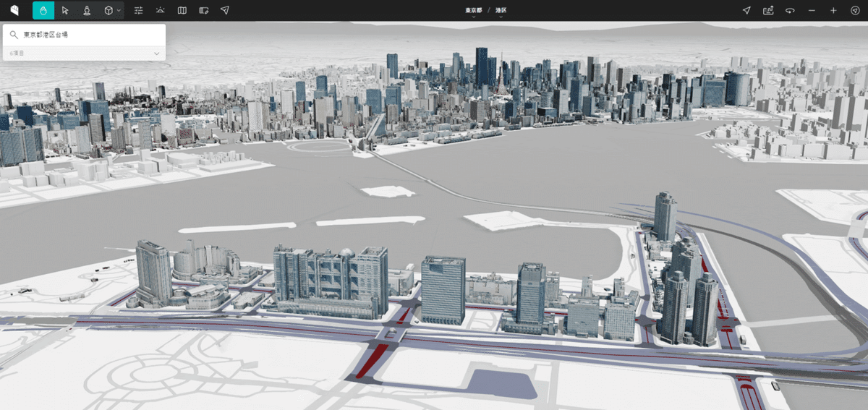Expand the 6項目 results list chevron
Viewport: 868px width, 410px height.
coord(156,54)
